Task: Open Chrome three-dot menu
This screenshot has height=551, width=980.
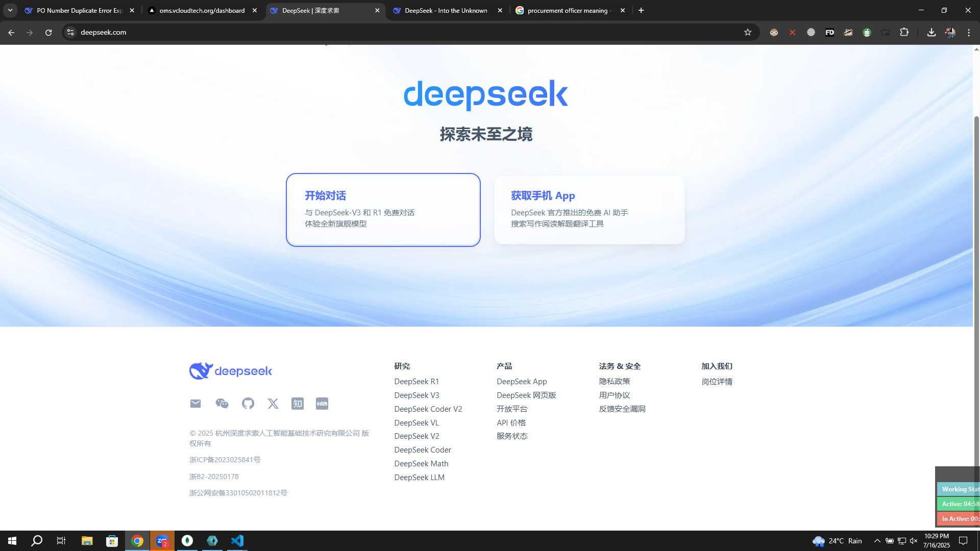Action: click(x=969, y=32)
